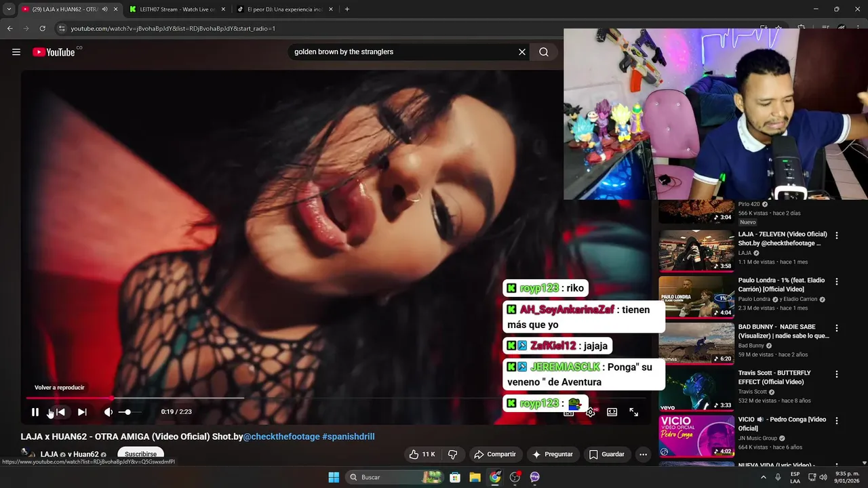
Task: Skip to next video in player
Action: (82, 412)
